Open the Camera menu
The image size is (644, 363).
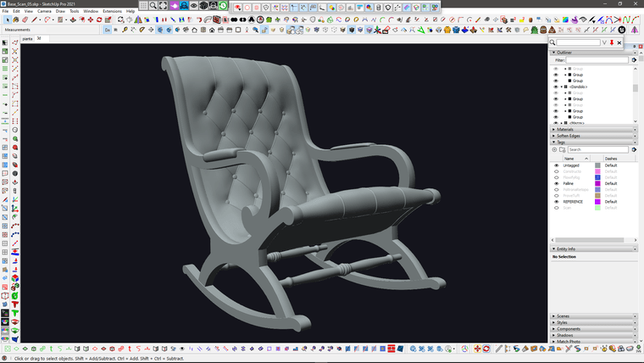click(x=44, y=11)
